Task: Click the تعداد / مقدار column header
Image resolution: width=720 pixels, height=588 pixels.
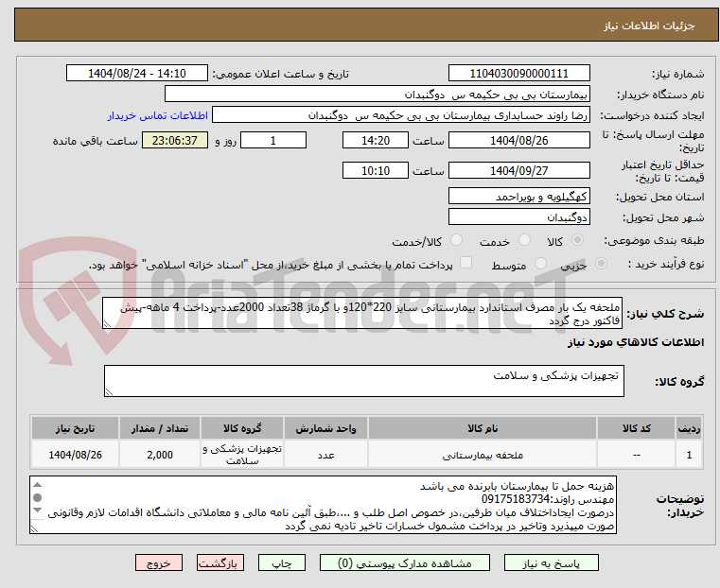Action: point(160,429)
